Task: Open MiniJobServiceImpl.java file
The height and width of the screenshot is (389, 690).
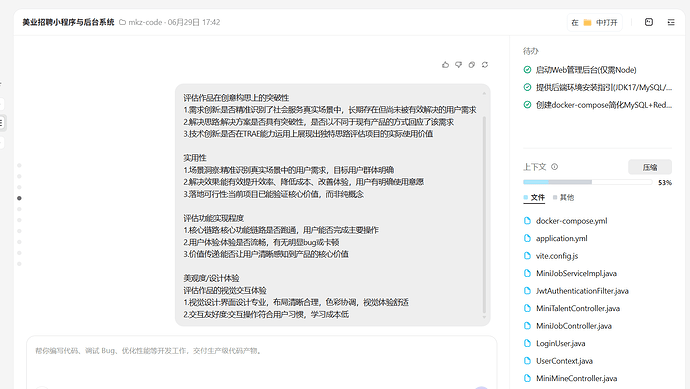Action: click(576, 273)
